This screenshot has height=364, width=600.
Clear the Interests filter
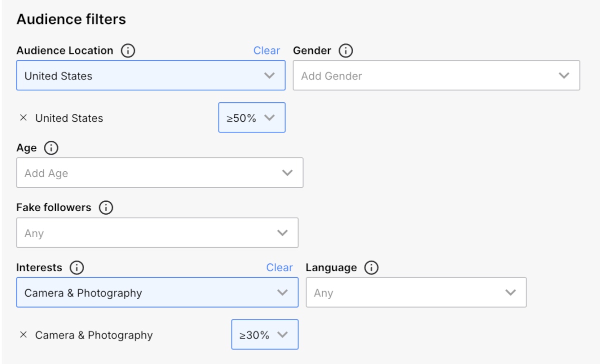click(279, 268)
